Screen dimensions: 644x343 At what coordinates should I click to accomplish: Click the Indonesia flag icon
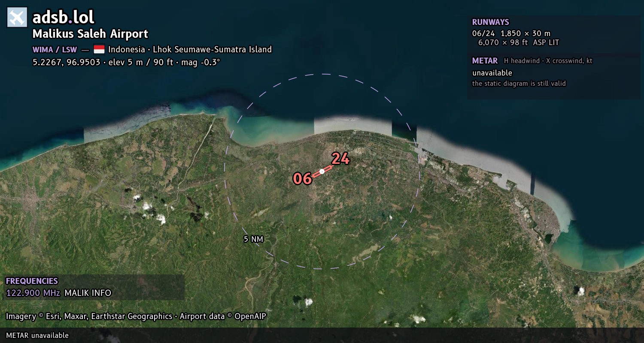point(99,49)
